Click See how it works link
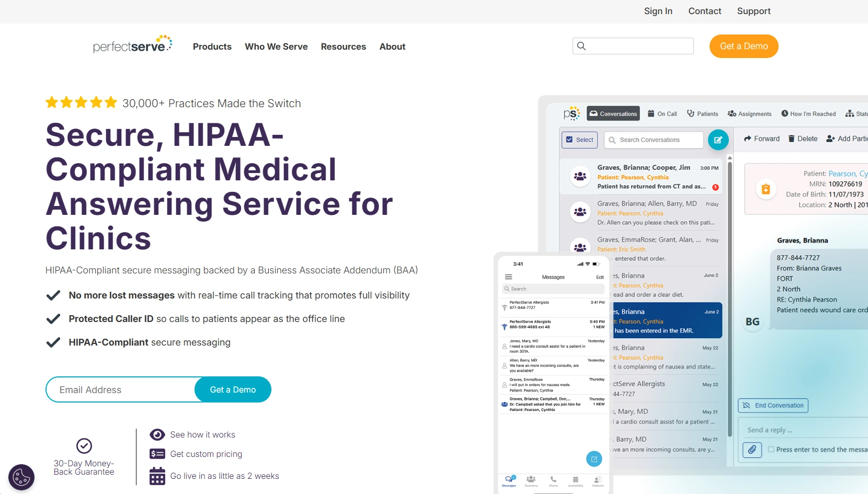 point(203,434)
